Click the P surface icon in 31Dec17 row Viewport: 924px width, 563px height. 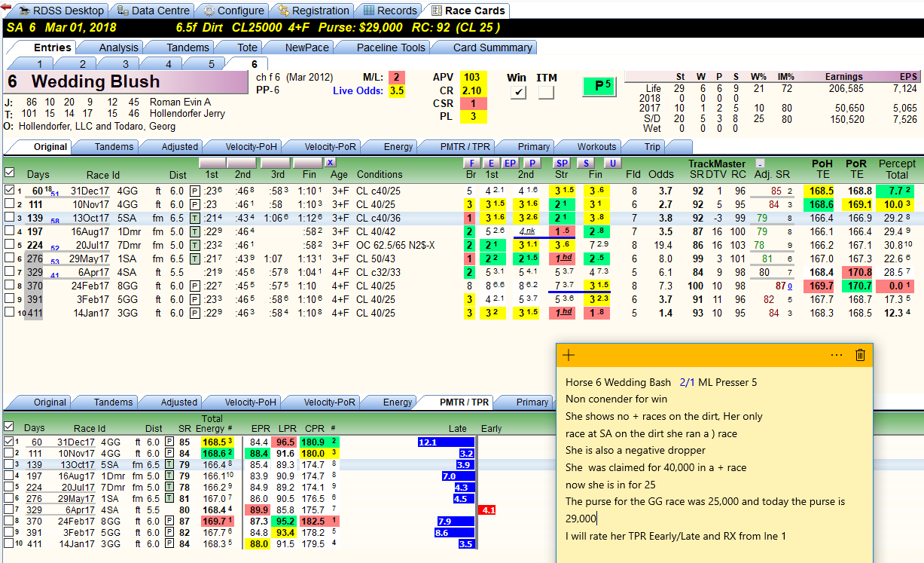click(195, 191)
